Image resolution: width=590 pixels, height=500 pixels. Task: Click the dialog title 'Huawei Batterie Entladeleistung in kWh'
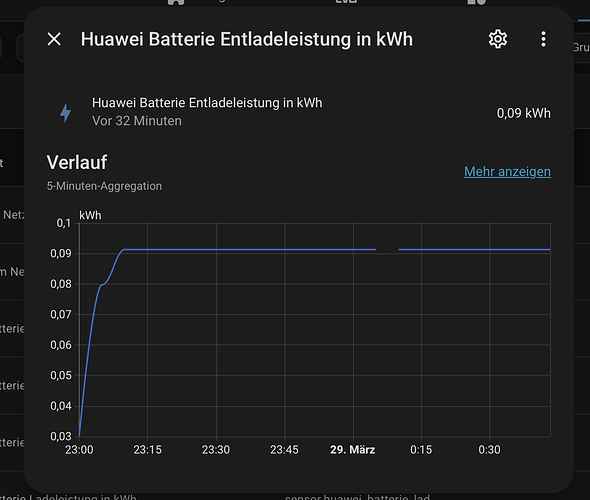[247, 39]
